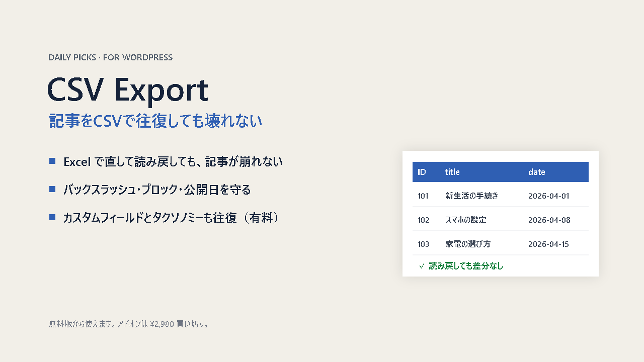Image resolution: width=644 pixels, height=362 pixels.
Task: Select the 'CSV Export' heading
Action: [128, 90]
